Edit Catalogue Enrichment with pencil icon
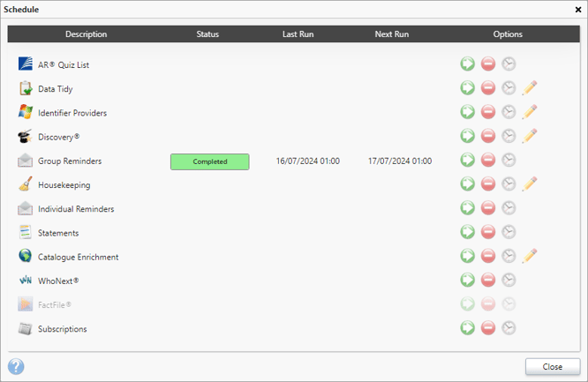588x382 pixels. [530, 256]
